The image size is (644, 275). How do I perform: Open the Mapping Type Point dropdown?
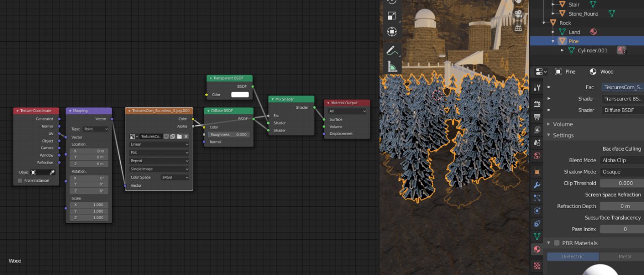coord(96,129)
